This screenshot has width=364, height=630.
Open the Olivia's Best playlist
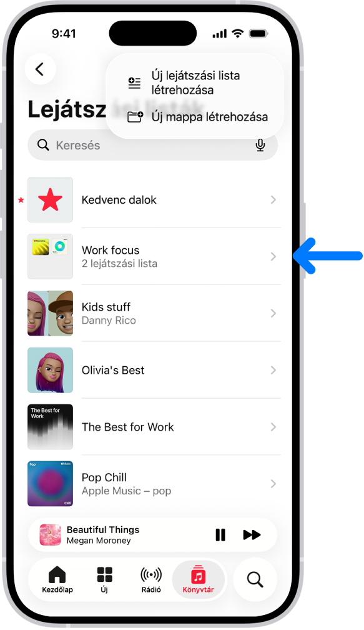click(x=154, y=370)
